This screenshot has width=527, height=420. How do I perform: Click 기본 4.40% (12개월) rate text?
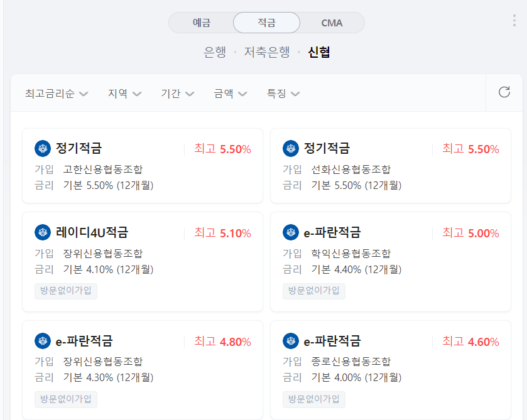point(356,269)
